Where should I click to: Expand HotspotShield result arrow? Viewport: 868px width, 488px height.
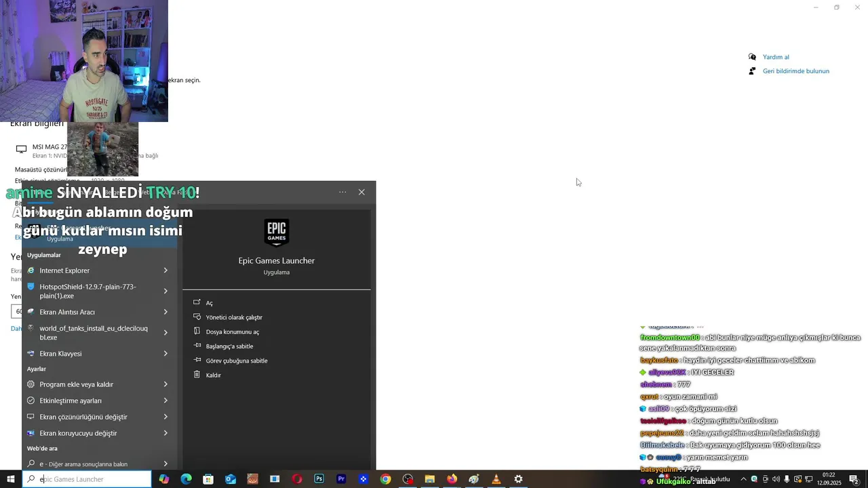coord(165,291)
